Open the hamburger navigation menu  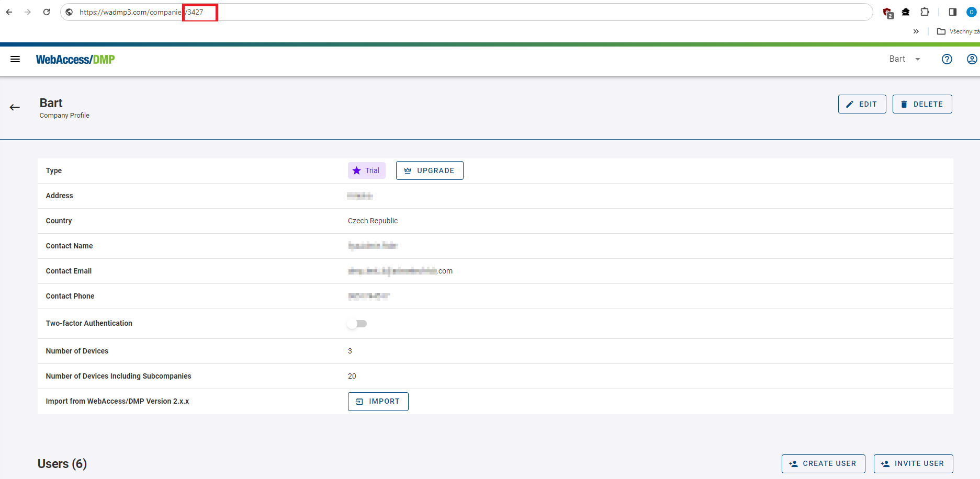click(x=15, y=59)
